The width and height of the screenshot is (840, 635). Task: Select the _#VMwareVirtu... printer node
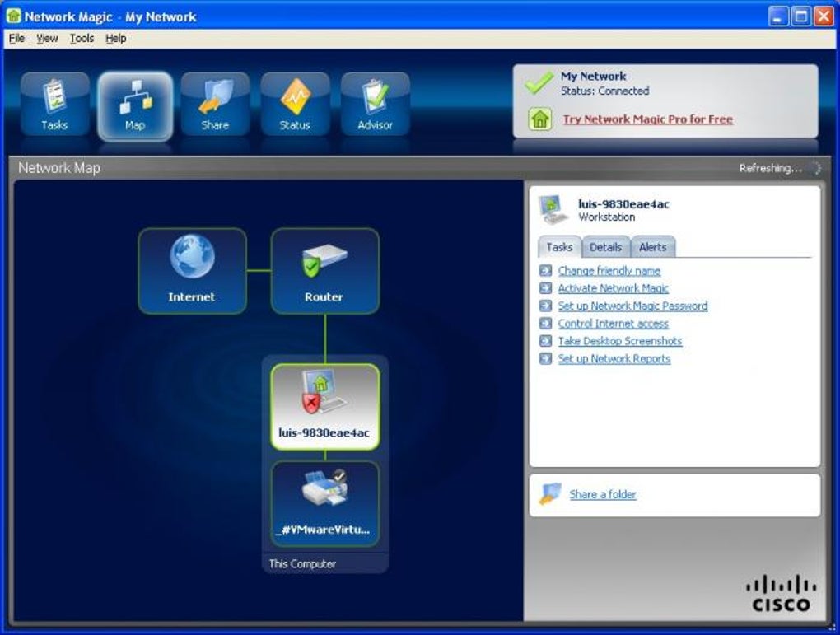click(325, 504)
